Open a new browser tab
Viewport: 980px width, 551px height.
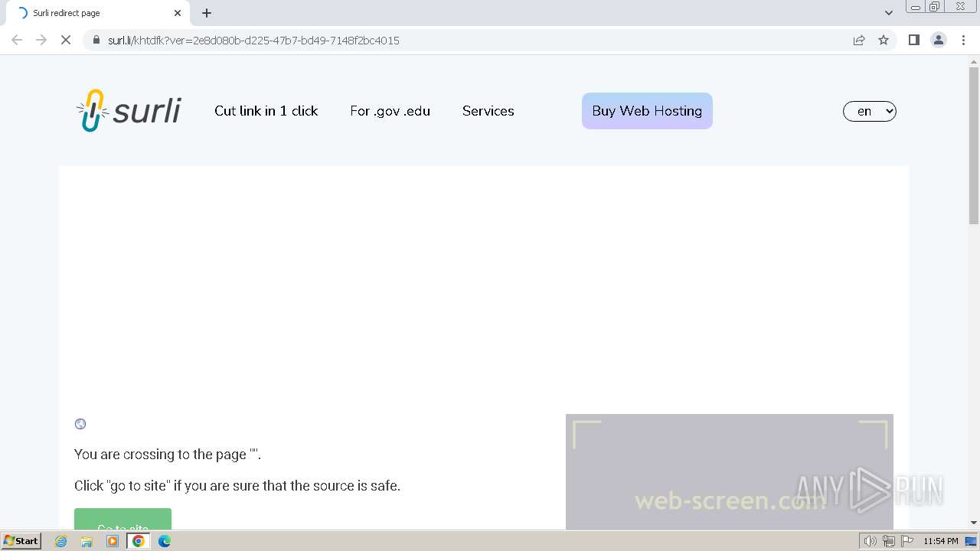(207, 13)
